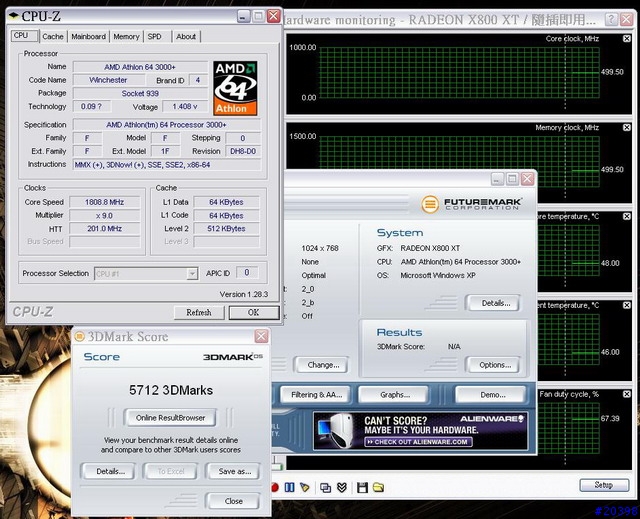Pause monitoring with the blue pause icon
The width and height of the screenshot is (640, 519).
(x=289, y=487)
